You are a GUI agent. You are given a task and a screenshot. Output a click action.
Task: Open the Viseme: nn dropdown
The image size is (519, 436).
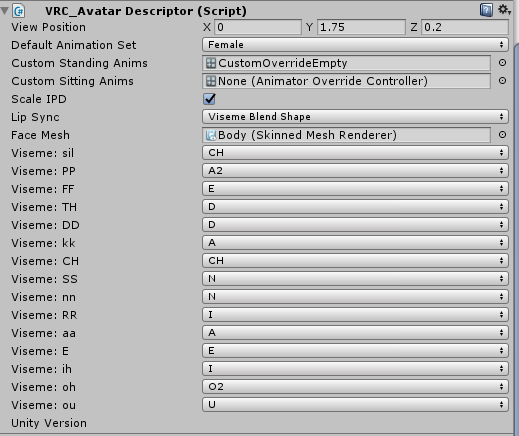pyautogui.click(x=355, y=297)
